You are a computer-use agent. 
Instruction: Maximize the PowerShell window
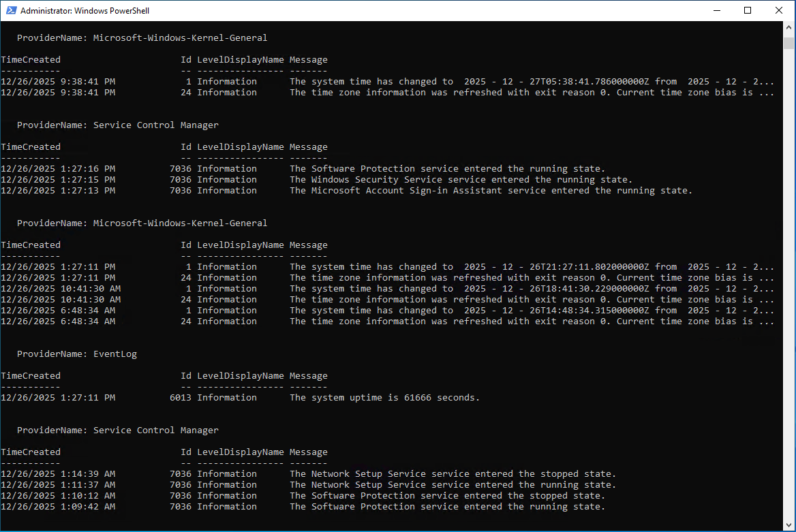(x=748, y=11)
